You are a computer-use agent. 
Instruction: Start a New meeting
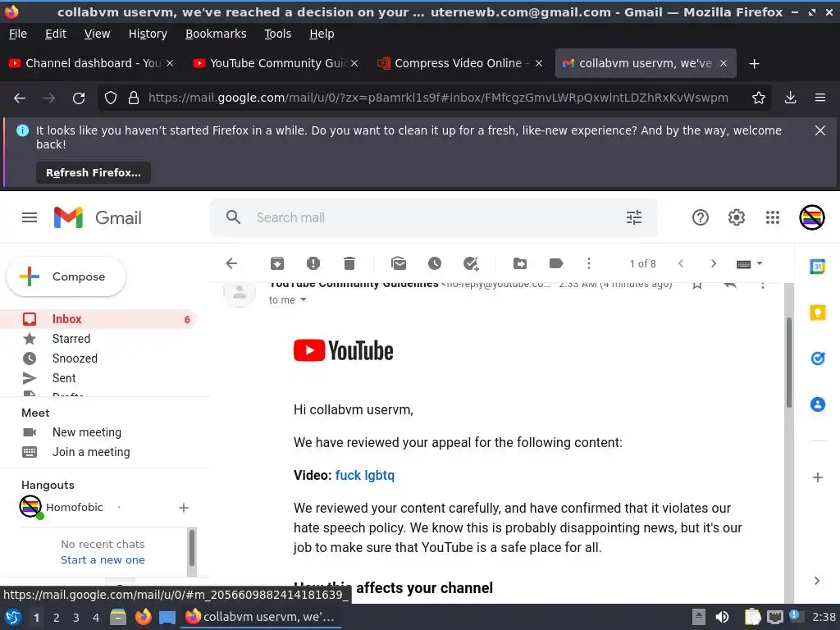(x=87, y=431)
